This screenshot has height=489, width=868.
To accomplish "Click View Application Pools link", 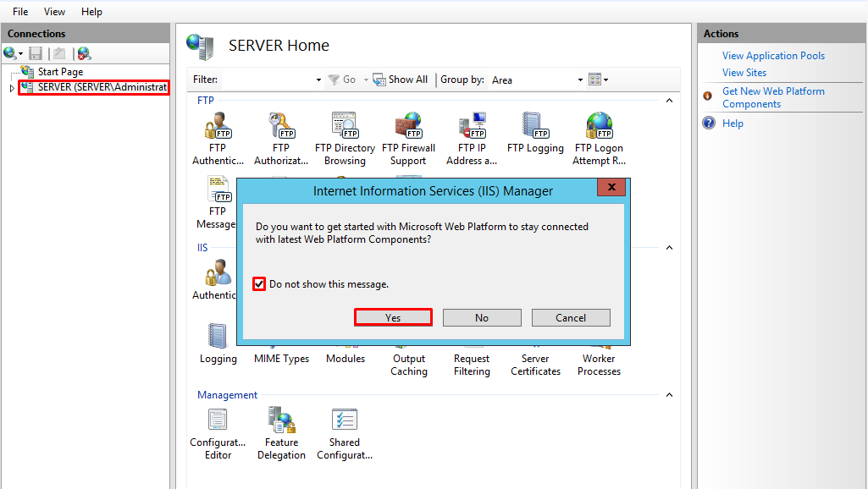I will [x=773, y=56].
